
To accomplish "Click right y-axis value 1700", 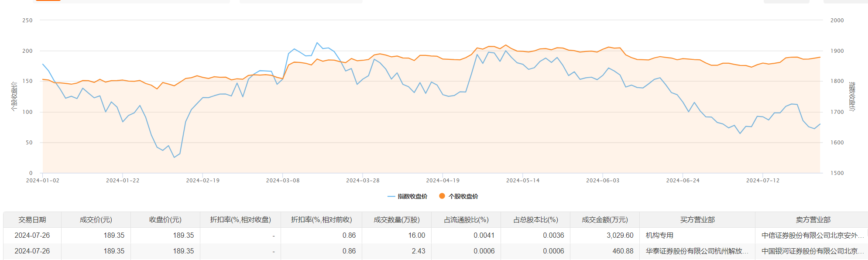I will tap(837, 112).
